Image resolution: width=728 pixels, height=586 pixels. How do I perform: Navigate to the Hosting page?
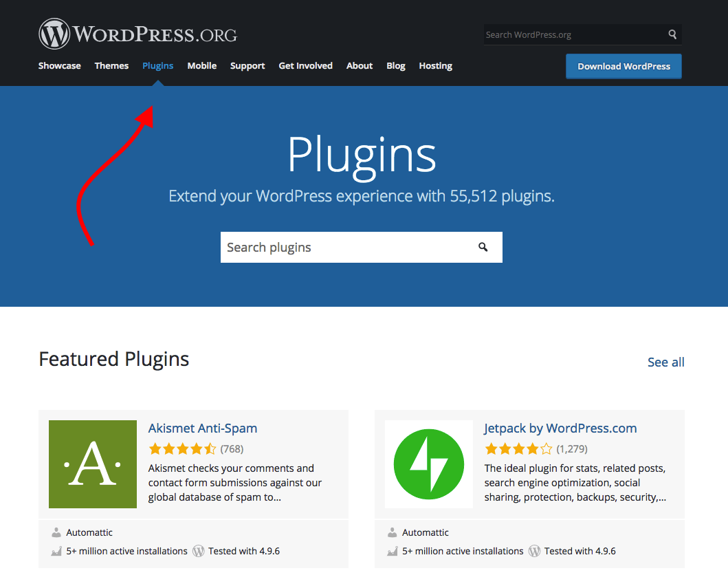(435, 66)
